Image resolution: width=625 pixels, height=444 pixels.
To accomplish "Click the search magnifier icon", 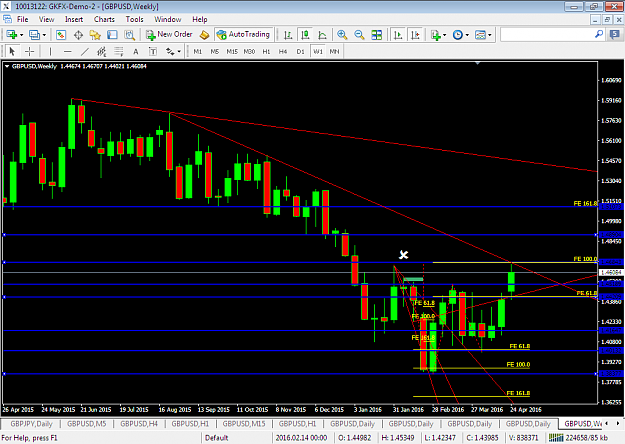I will [599, 34].
